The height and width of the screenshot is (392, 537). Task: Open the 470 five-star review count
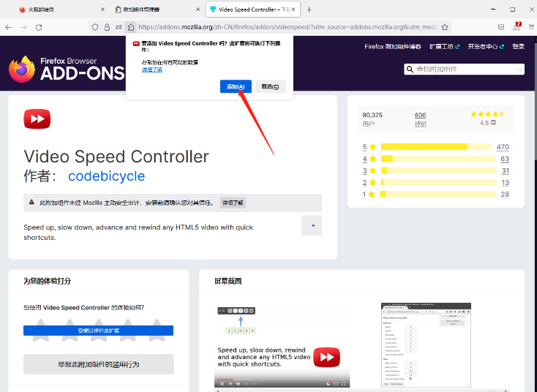(x=503, y=147)
